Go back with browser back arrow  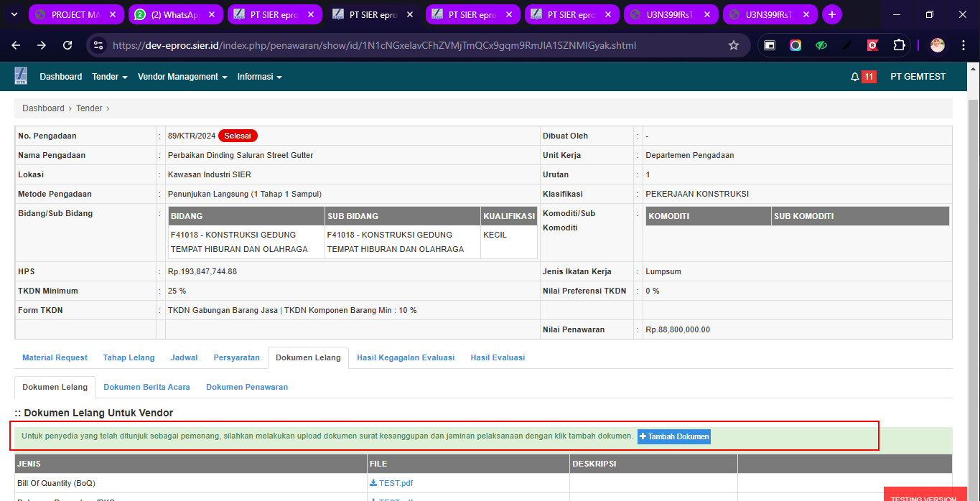17,45
